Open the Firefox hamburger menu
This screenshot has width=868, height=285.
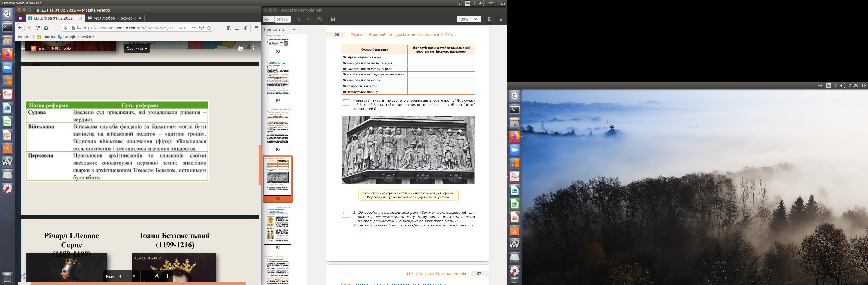256,28
